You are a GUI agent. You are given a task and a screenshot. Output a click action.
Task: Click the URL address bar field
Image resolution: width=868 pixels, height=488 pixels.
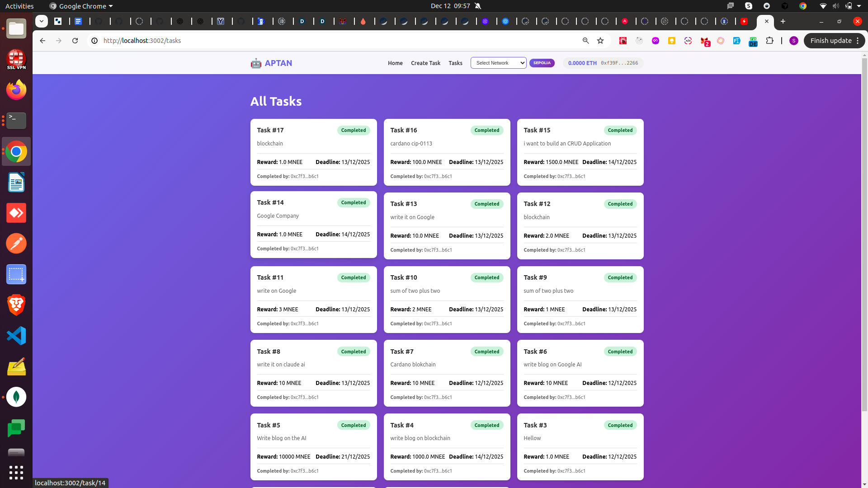(316, 41)
